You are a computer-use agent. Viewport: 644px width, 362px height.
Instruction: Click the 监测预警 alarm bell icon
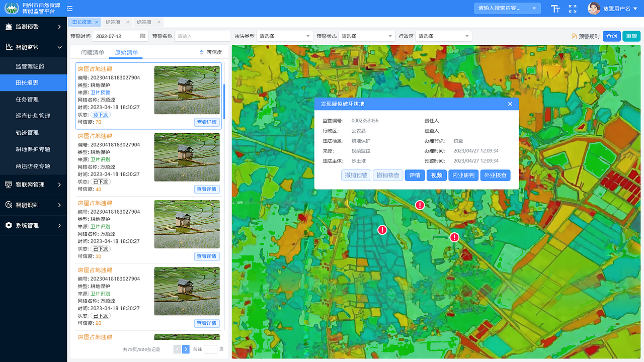pos(9,27)
